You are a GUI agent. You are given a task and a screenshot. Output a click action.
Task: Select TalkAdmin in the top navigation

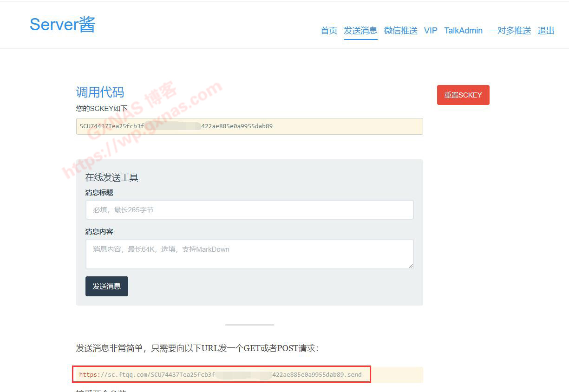point(463,31)
